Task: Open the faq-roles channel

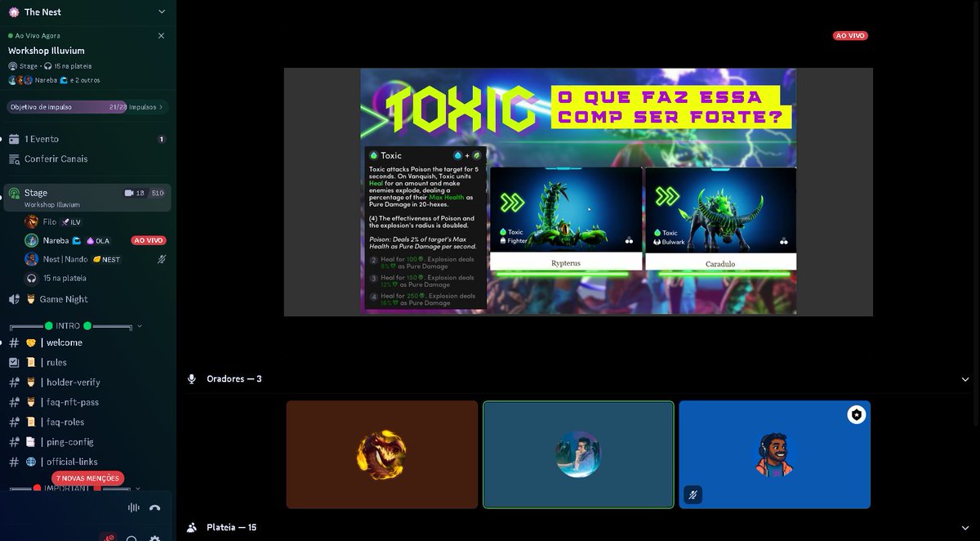Action: point(87,422)
